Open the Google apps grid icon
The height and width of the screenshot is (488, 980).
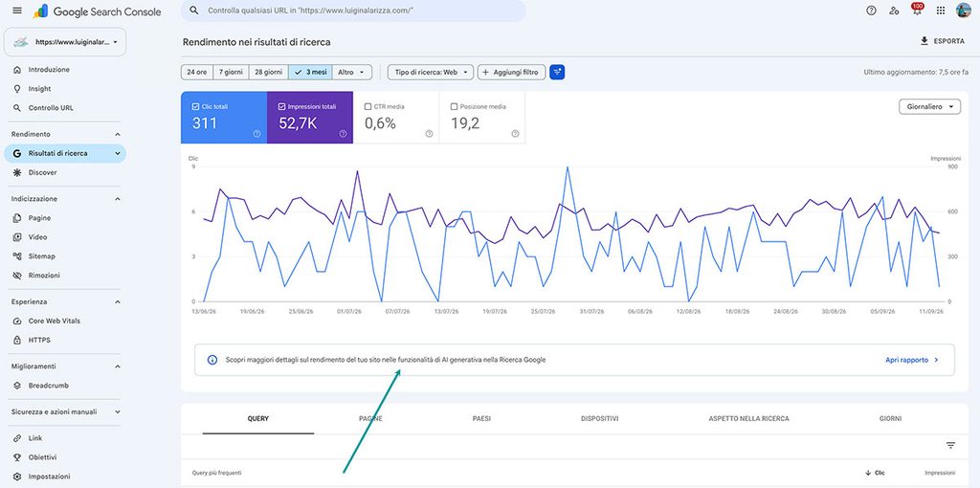[941, 11]
